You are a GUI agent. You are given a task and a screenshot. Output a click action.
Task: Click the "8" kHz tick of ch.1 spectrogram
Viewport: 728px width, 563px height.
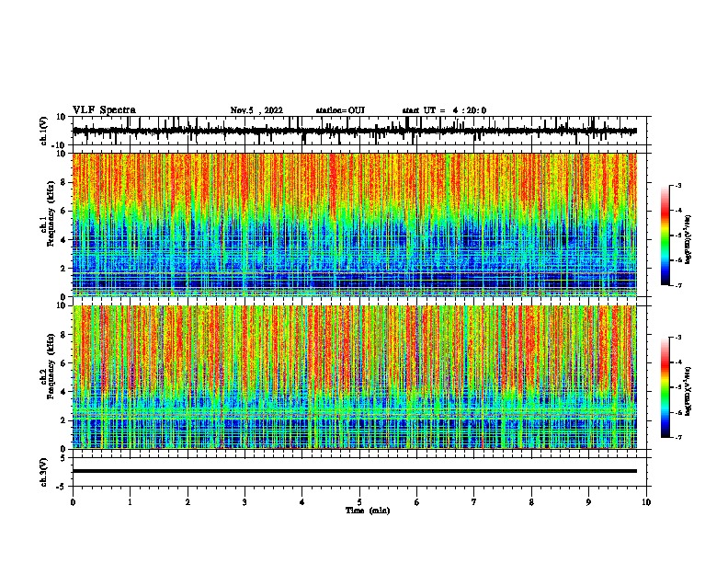pos(63,182)
